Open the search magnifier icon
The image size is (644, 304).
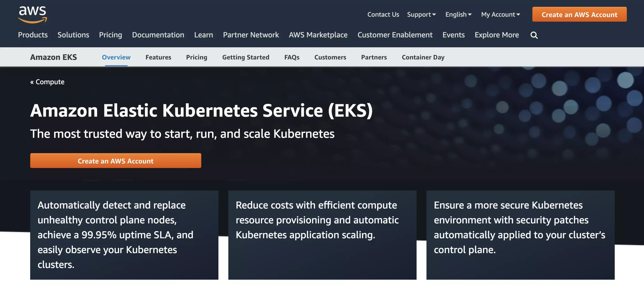(534, 35)
